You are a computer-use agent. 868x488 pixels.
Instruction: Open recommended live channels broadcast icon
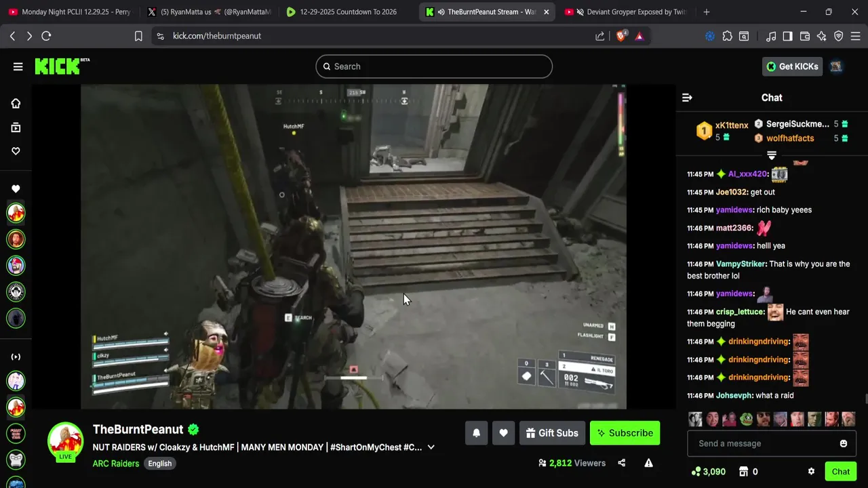(x=16, y=357)
